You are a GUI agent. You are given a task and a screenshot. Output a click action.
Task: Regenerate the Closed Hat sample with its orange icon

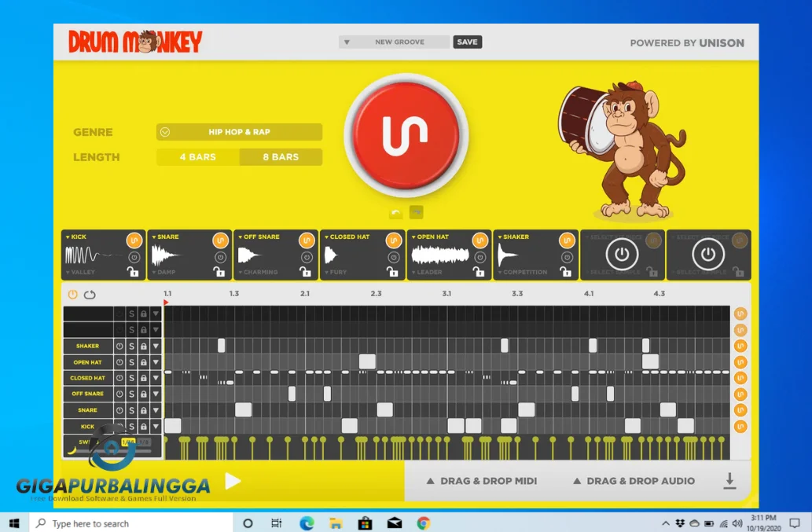pyautogui.click(x=394, y=240)
